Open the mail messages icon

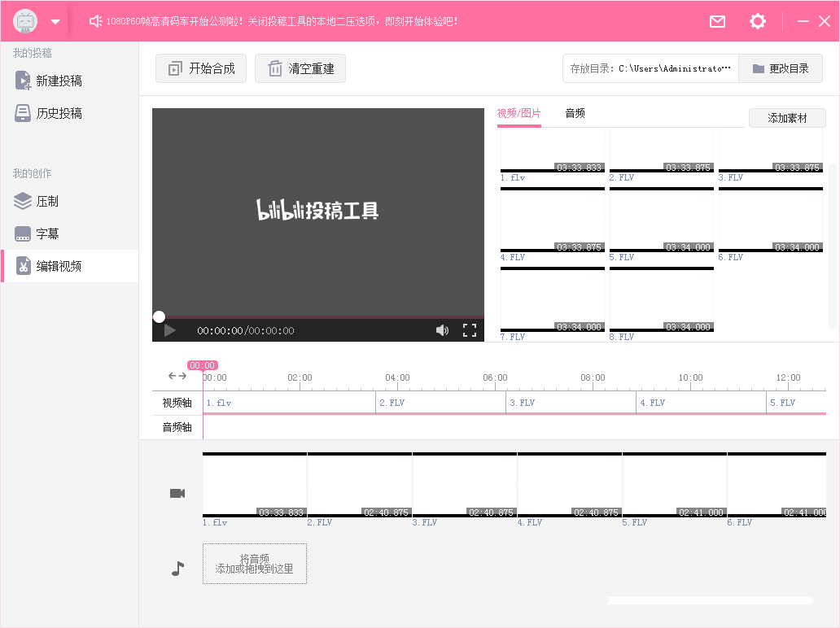click(717, 21)
